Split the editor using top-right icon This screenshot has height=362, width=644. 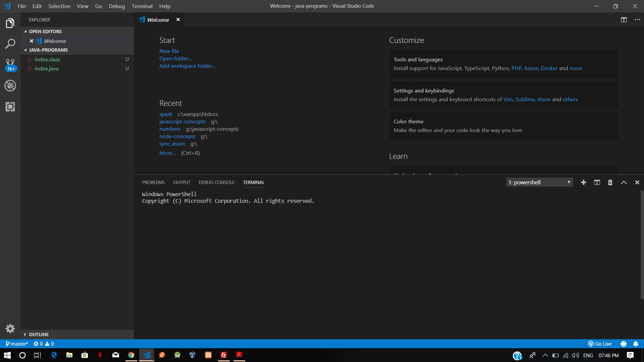coord(624,20)
